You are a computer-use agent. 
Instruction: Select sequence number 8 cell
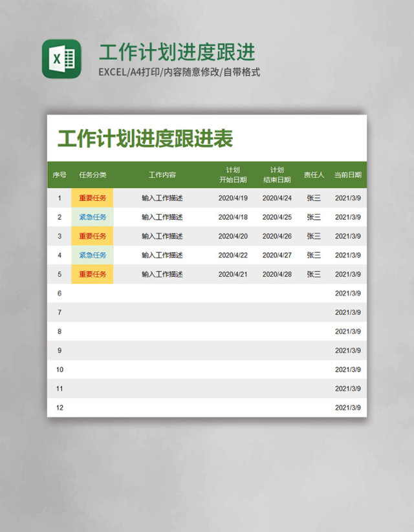60,331
